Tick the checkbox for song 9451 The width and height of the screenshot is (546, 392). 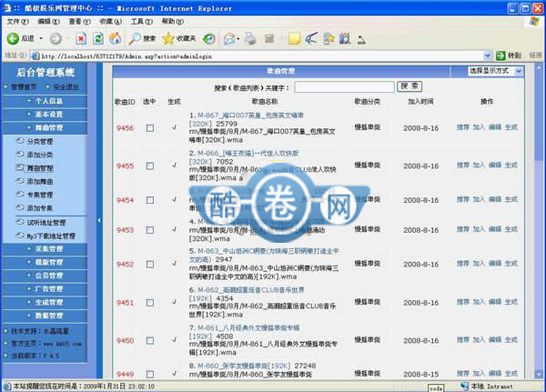pyautogui.click(x=150, y=303)
